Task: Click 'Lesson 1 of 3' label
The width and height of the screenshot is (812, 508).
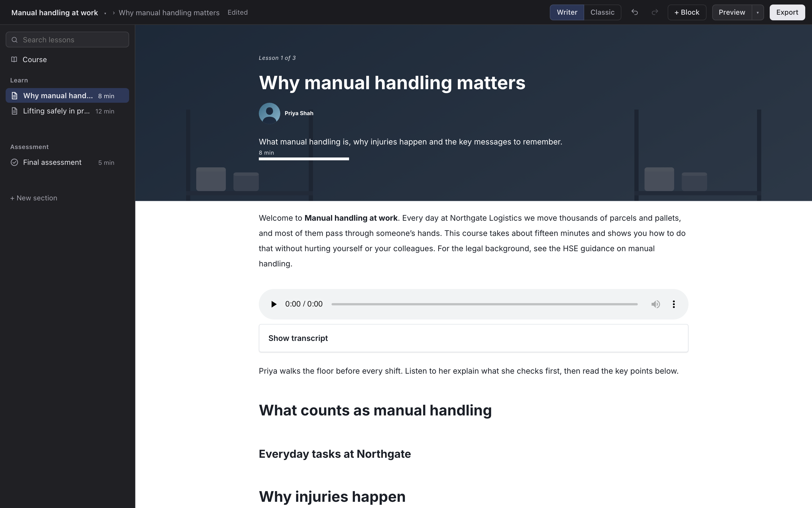Action: pyautogui.click(x=277, y=58)
